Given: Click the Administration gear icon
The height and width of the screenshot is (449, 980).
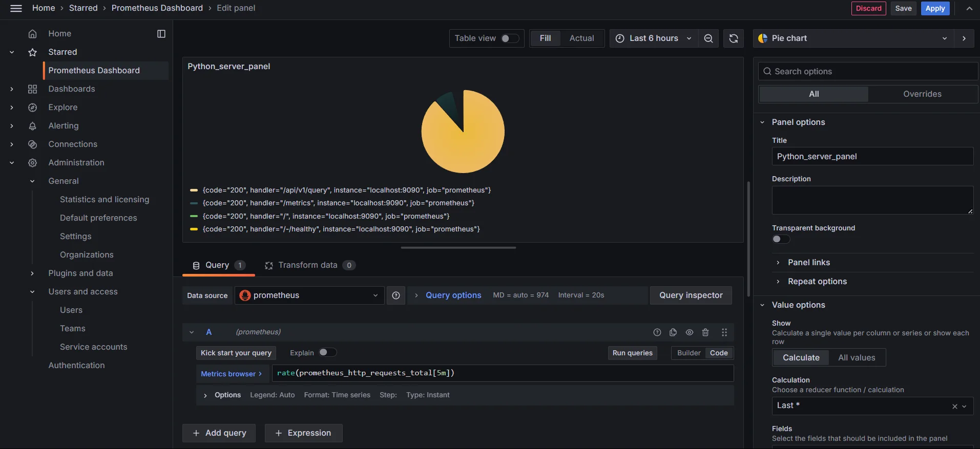Looking at the screenshot, I should pos(32,163).
